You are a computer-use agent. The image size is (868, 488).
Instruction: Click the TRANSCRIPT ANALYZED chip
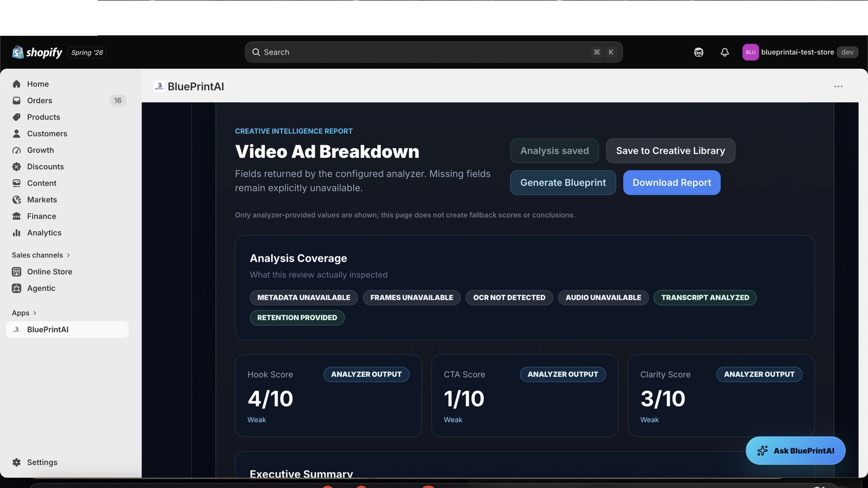705,298
